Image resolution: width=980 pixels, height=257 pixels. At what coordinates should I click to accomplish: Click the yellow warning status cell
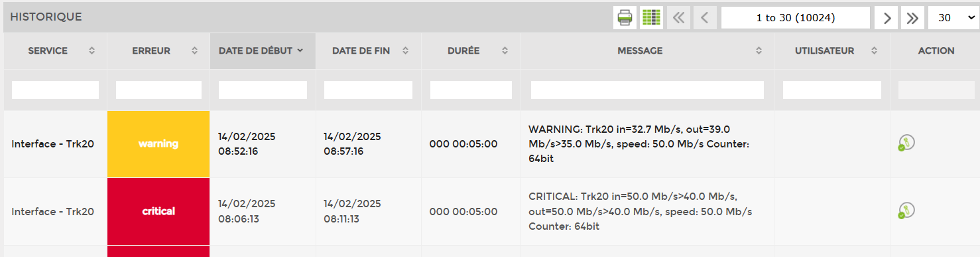(158, 144)
